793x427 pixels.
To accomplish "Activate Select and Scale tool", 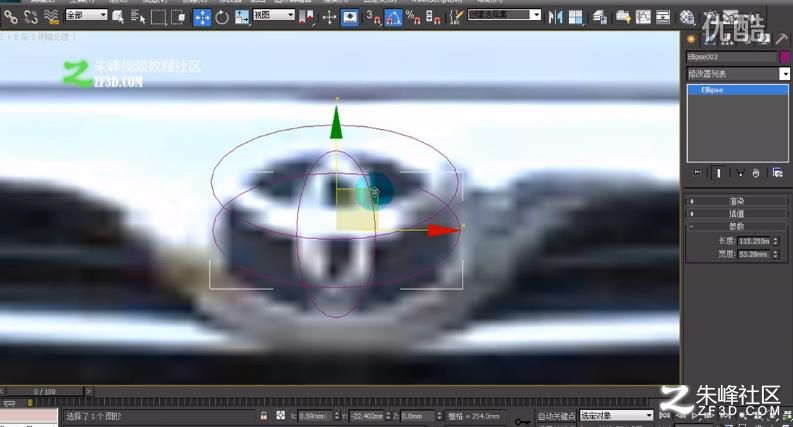I will click(x=242, y=17).
